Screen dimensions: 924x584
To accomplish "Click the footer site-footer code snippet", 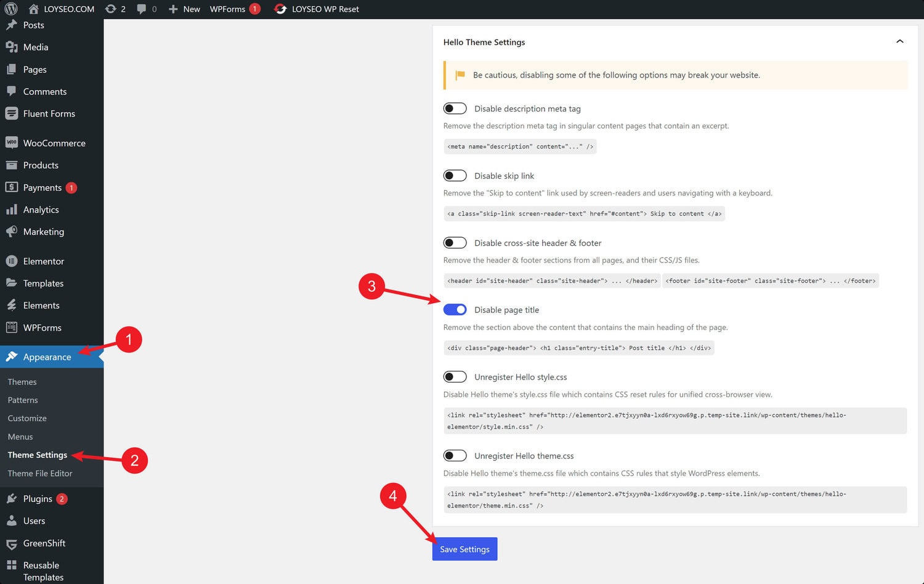I will click(771, 281).
